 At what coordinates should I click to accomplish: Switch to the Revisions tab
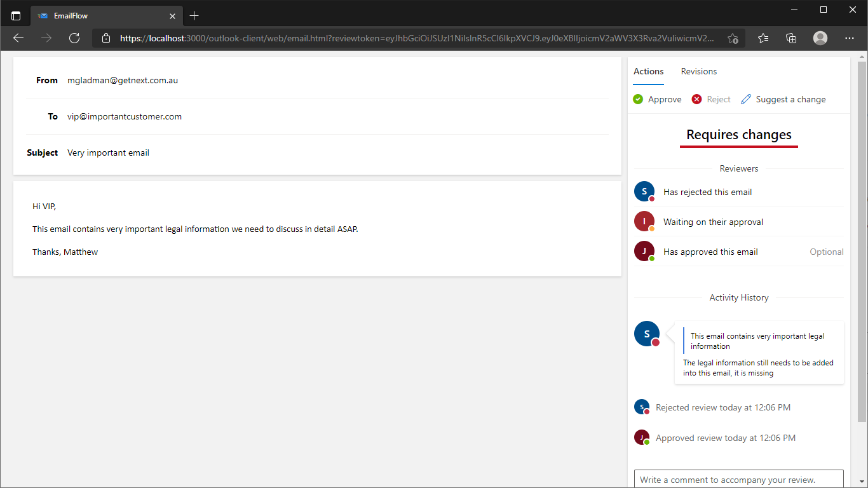[x=699, y=72]
